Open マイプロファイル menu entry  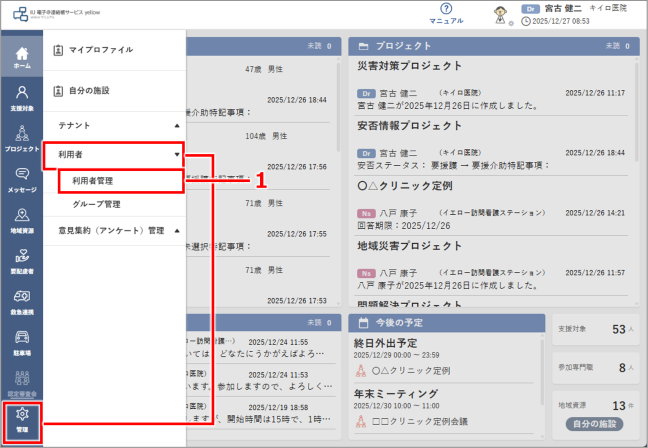[101, 49]
